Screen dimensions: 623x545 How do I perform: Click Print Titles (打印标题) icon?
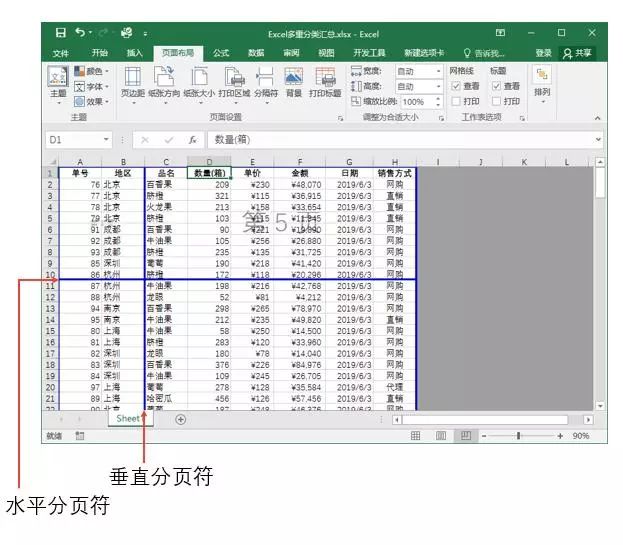tap(325, 76)
